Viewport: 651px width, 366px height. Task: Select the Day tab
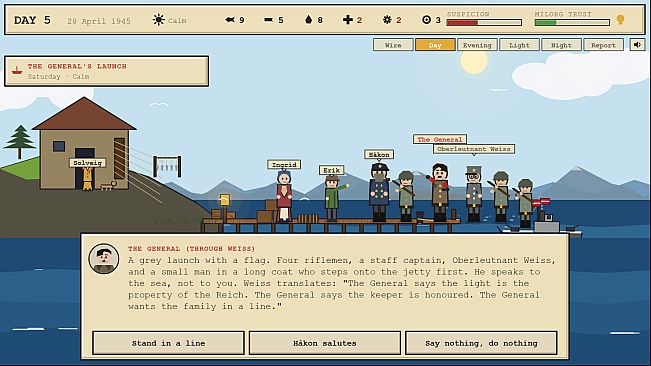click(x=435, y=45)
